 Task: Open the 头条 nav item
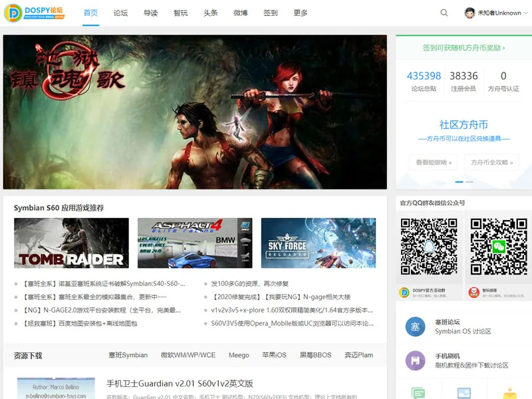pyautogui.click(x=211, y=13)
